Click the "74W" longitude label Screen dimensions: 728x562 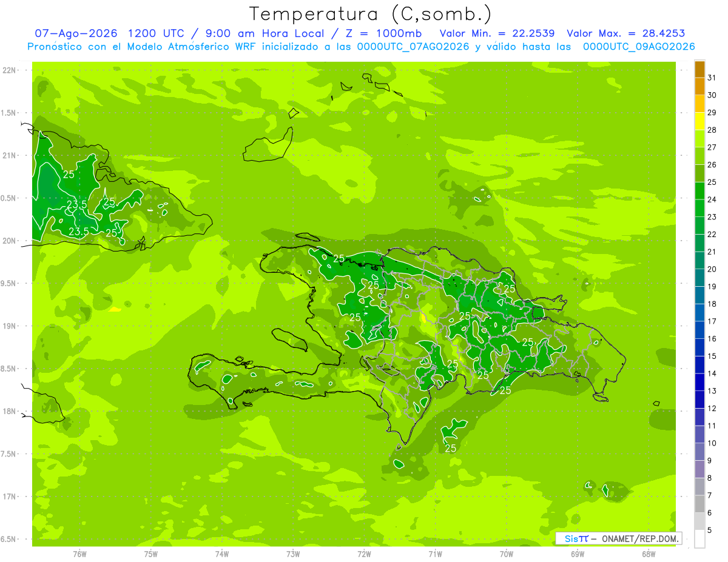click(222, 554)
